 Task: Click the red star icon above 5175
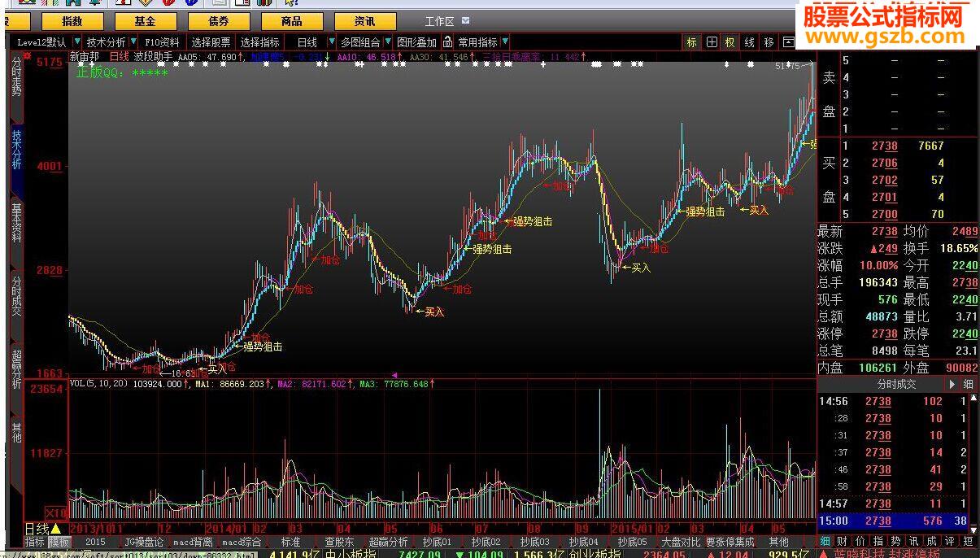pos(28,57)
